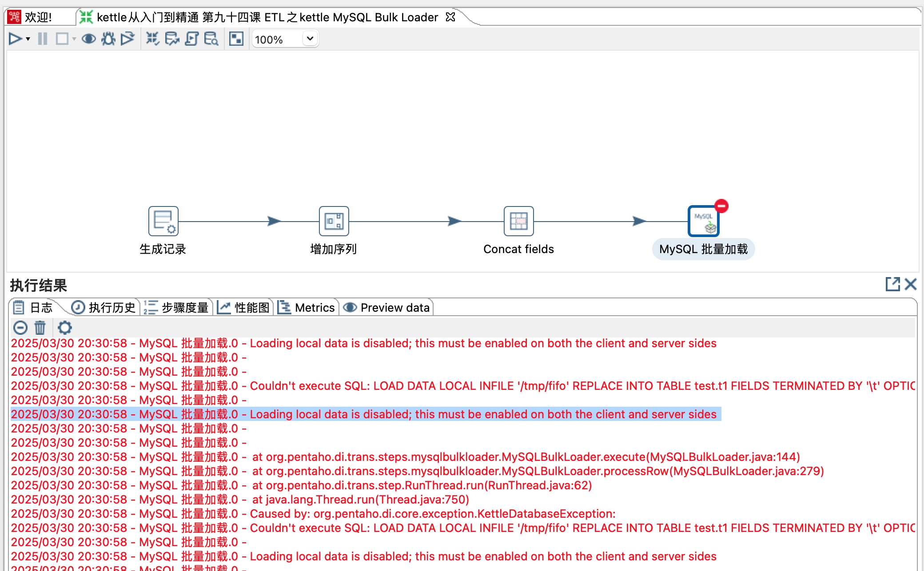Open log settings gear icon
The image size is (924, 571).
click(x=65, y=328)
